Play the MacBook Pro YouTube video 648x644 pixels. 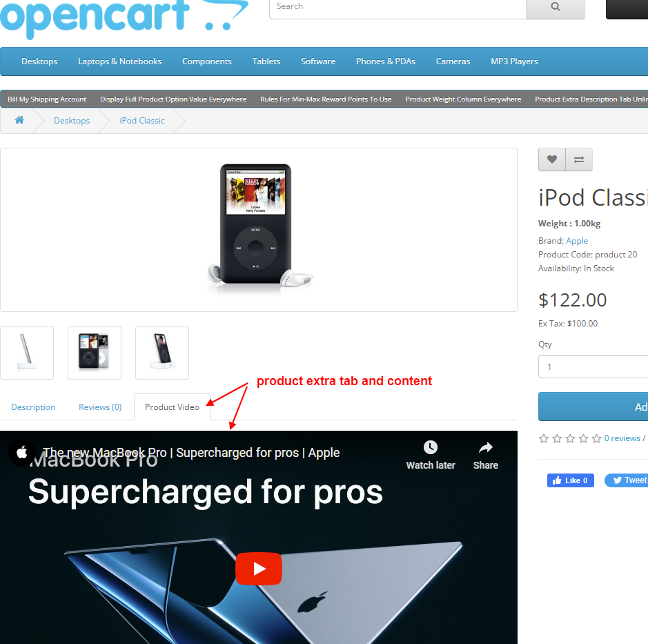[259, 568]
